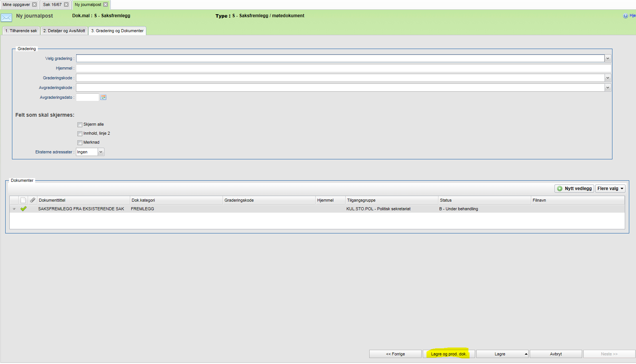The height and width of the screenshot is (364, 636).
Task: Switch to the Mine oppgaver tab
Action: click(16, 4)
